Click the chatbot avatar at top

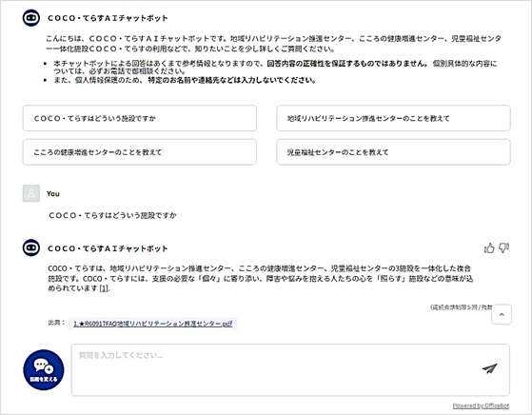[x=31, y=18]
